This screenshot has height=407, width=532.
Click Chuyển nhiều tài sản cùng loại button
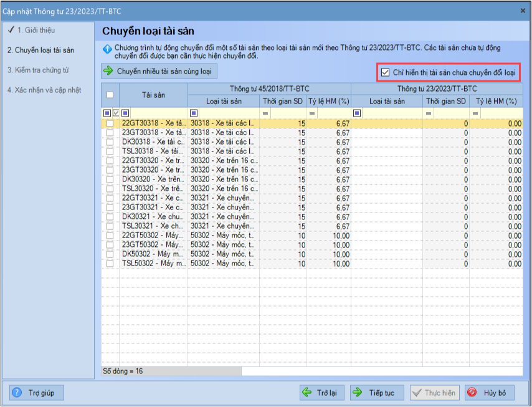click(x=159, y=71)
